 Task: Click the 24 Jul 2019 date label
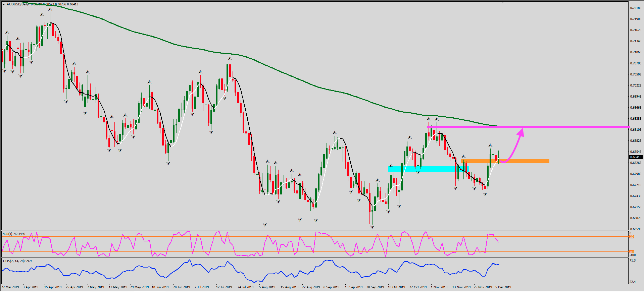click(x=245, y=287)
